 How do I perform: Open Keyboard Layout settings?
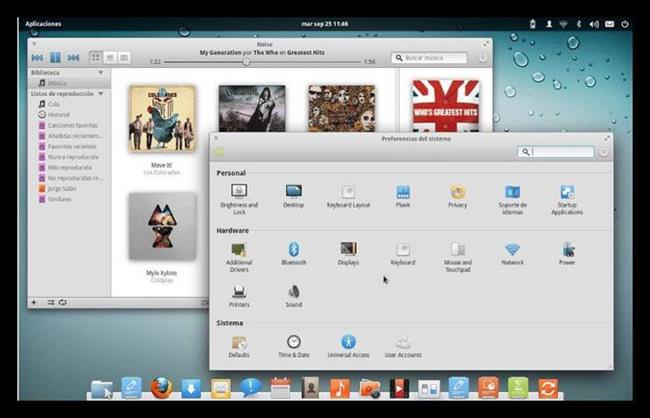[x=348, y=196]
